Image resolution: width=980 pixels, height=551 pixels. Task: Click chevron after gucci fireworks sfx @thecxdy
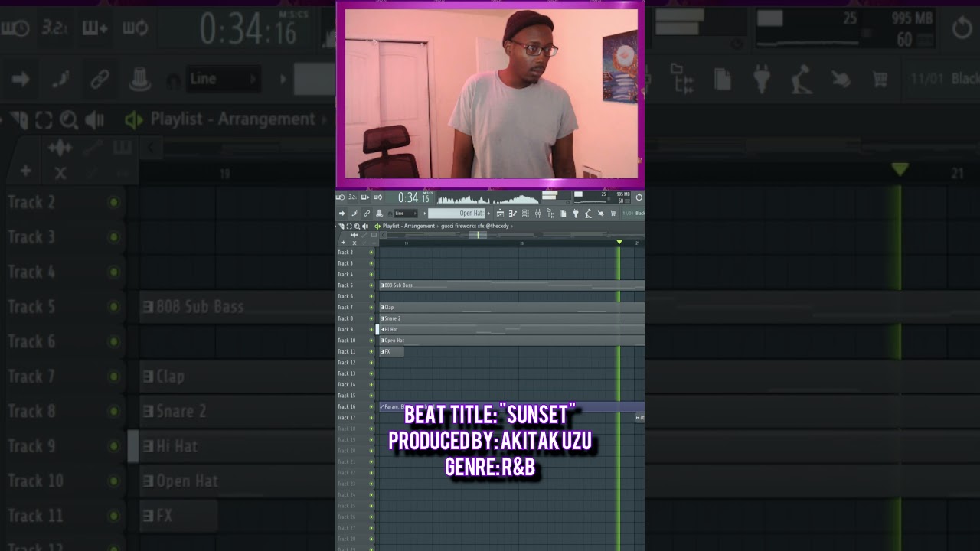pos(511,227)
